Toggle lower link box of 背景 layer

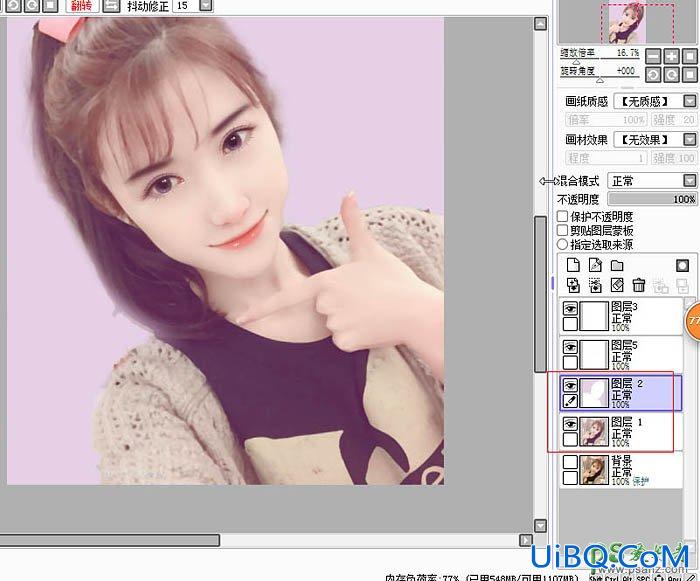570,477
